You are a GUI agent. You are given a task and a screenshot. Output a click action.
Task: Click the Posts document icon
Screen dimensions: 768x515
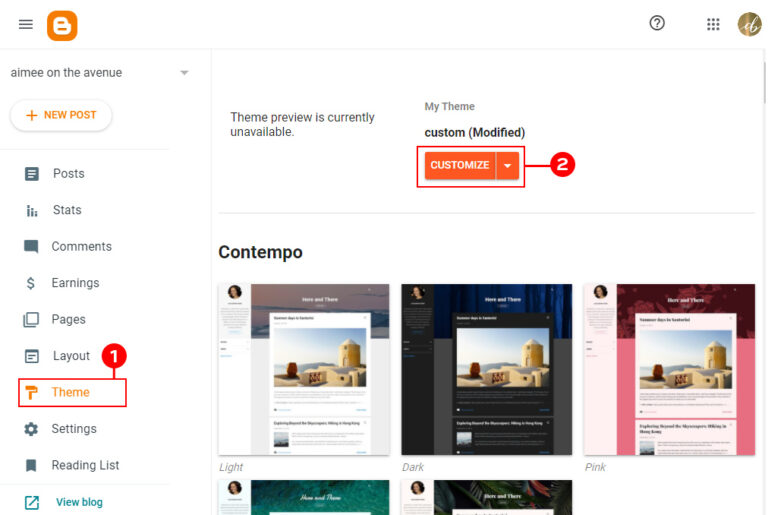tap(31, 173)
